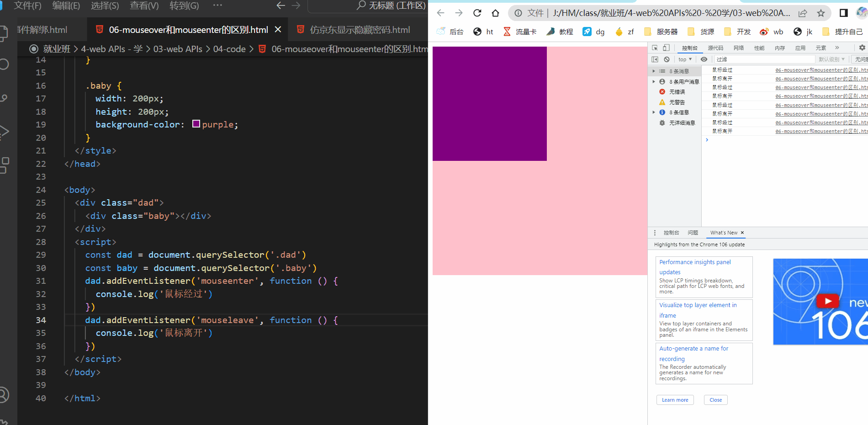
Task: Open the jk bookmark
Action: point(803,32)
